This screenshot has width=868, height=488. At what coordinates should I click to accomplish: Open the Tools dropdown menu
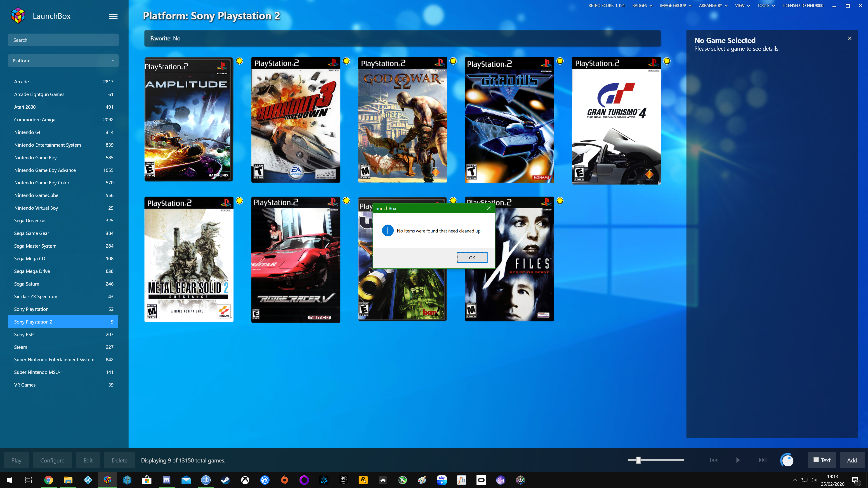click(x=766, y=5)
